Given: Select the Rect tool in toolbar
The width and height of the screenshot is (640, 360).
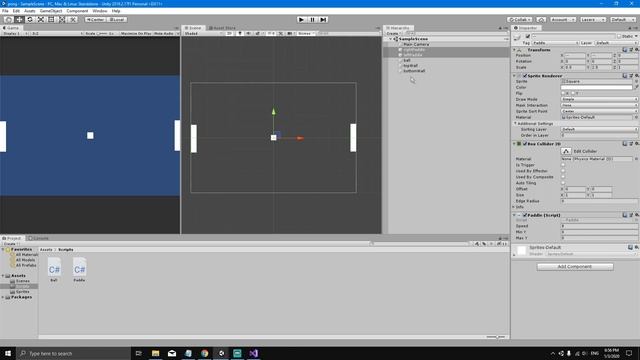Looking at the screenshot, I should coord(51,20).
